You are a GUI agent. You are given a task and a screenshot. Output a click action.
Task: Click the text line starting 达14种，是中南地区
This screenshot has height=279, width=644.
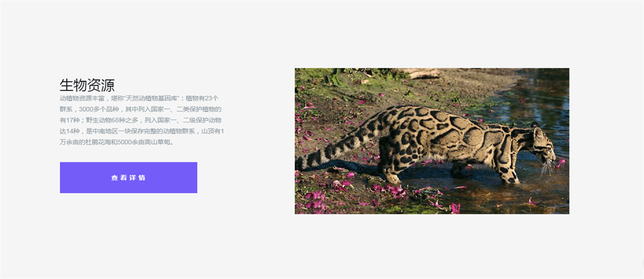click(x=142, y=131)
